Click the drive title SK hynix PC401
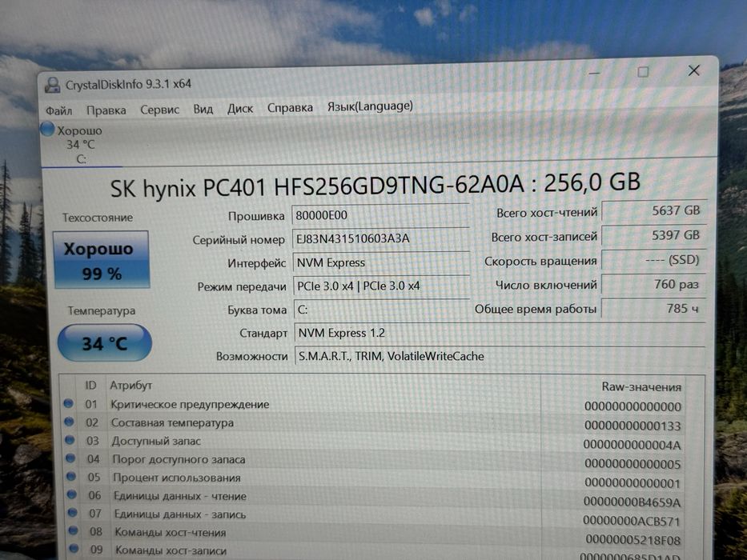 375,185
